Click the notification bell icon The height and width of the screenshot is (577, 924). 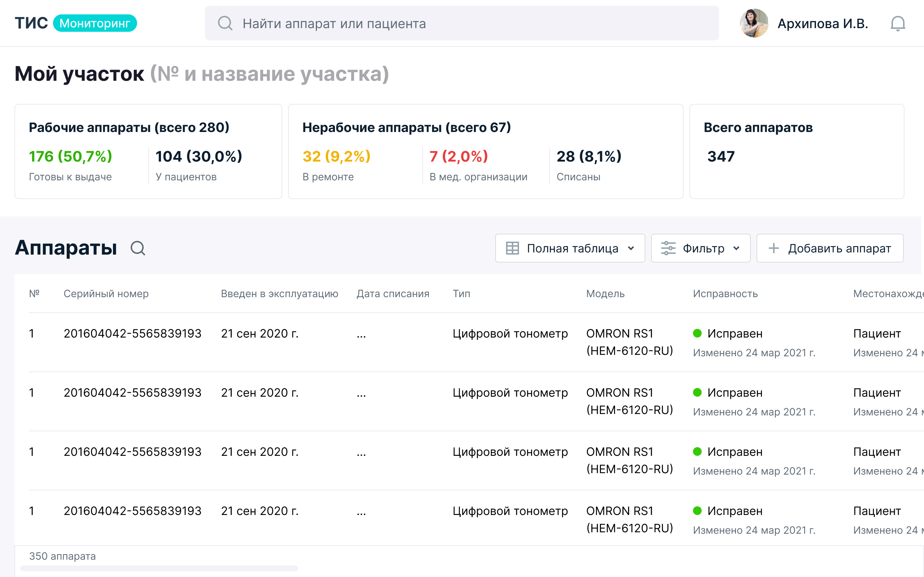coord(897,24)
